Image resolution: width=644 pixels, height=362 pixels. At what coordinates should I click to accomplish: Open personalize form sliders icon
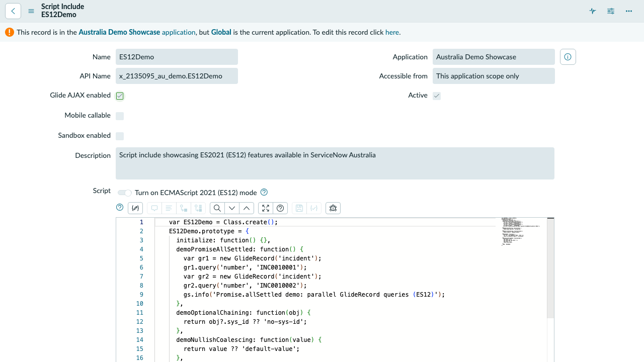[611, 11]
